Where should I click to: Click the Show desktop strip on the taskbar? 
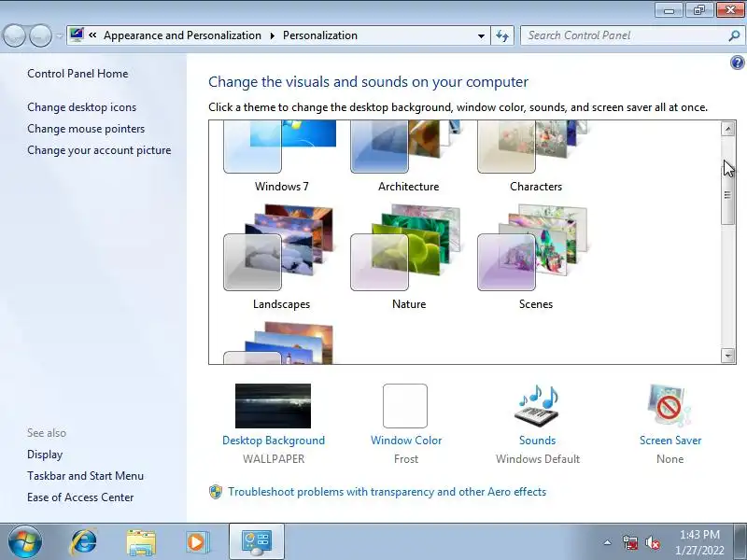pyautogui.click(x=741, y=542)
